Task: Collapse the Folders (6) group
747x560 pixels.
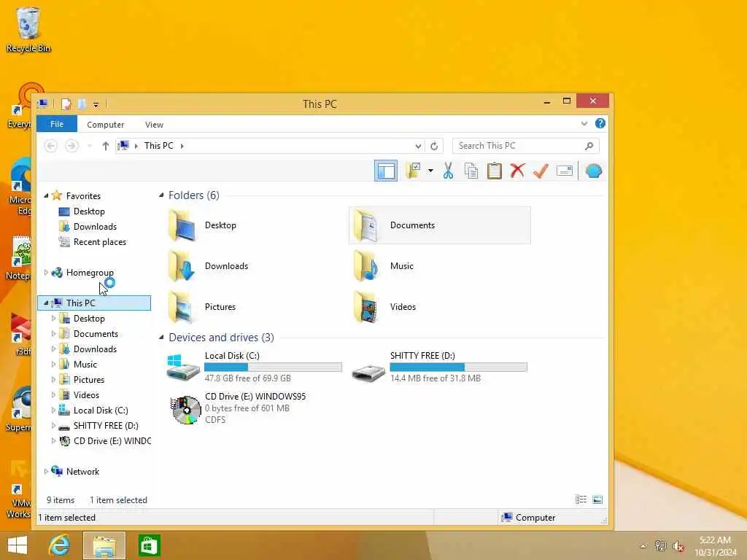Action: click(x=161, y=195)
